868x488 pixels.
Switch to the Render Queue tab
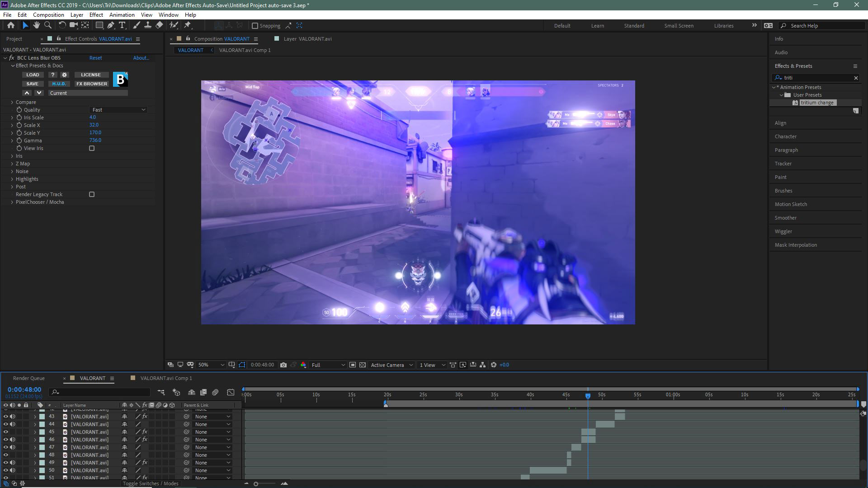[29, 378]
